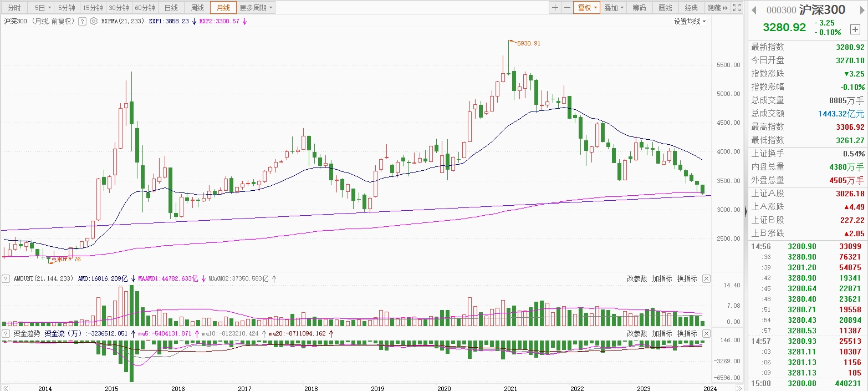
Task: Click ma5:-5404131.871 label
Action: [164, 333]
